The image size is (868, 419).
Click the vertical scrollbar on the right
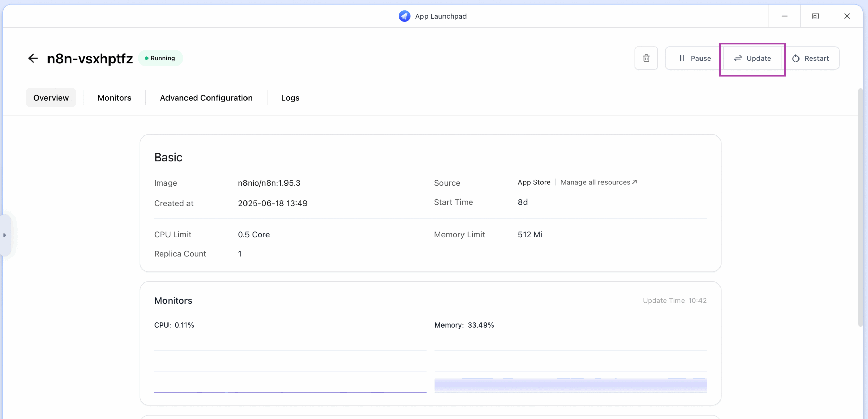tap(860, 207)
